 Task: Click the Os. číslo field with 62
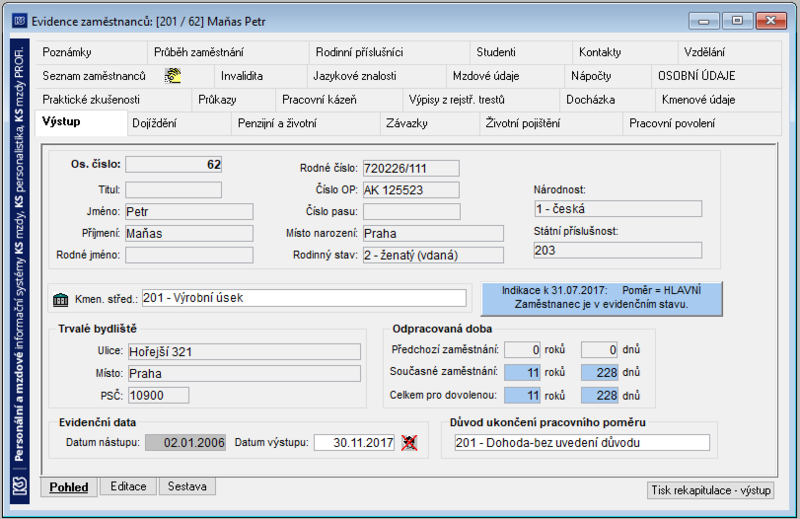[173, 164]
